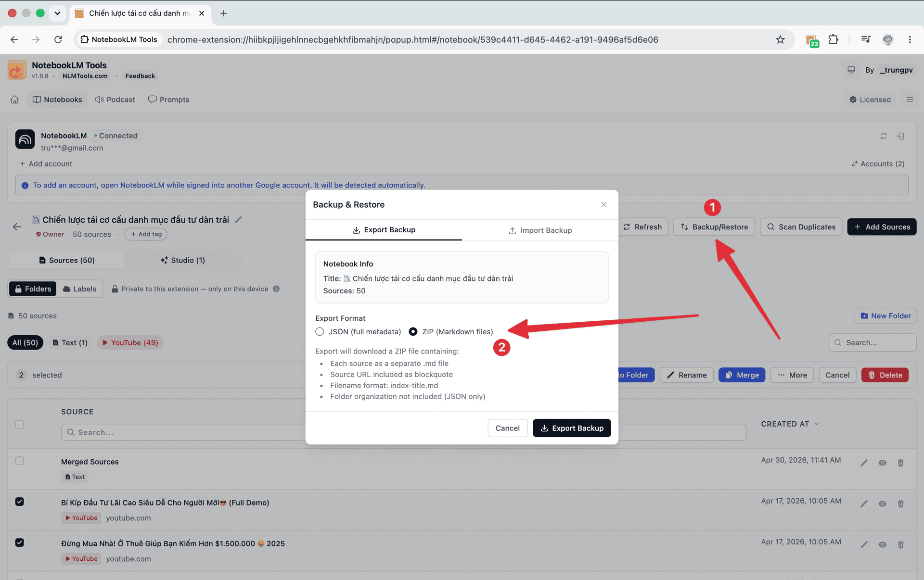The image size is (924, 580).
Task: Open the Podcast nav item
Action: click(115, 100)
